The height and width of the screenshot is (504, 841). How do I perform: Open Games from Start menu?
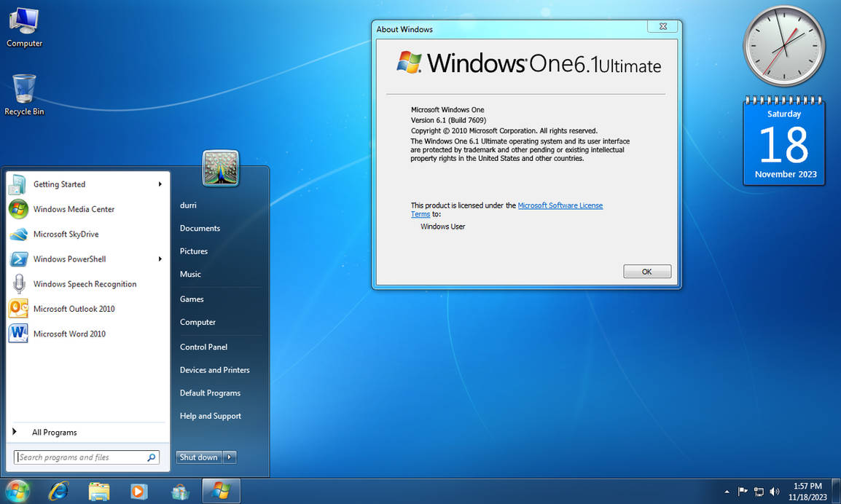tap(192, 299)
